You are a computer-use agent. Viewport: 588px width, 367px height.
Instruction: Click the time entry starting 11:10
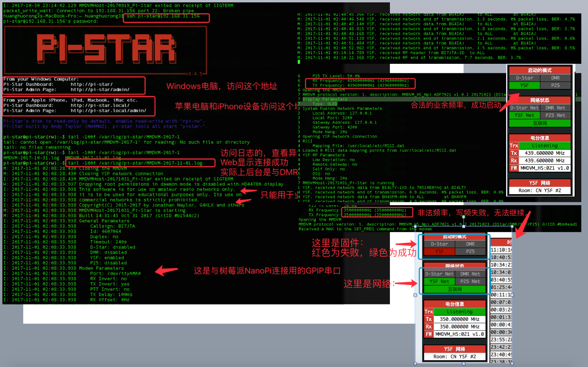[x=501, y=250]
